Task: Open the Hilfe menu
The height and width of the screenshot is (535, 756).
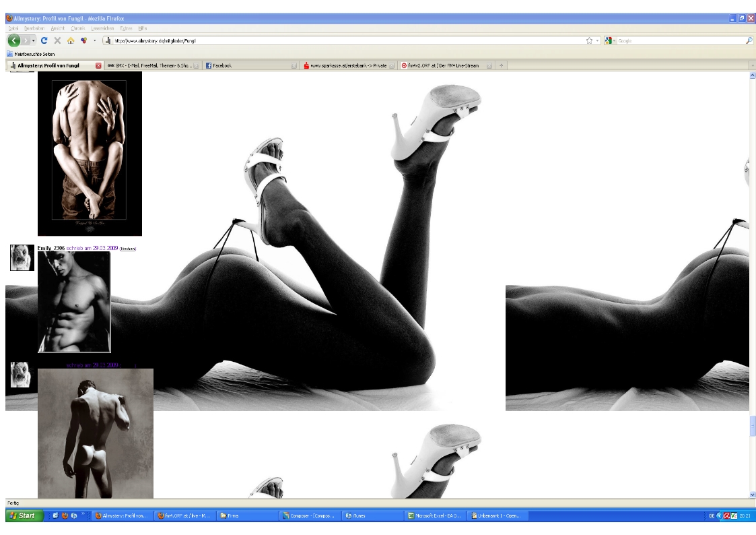Action: 143,28
